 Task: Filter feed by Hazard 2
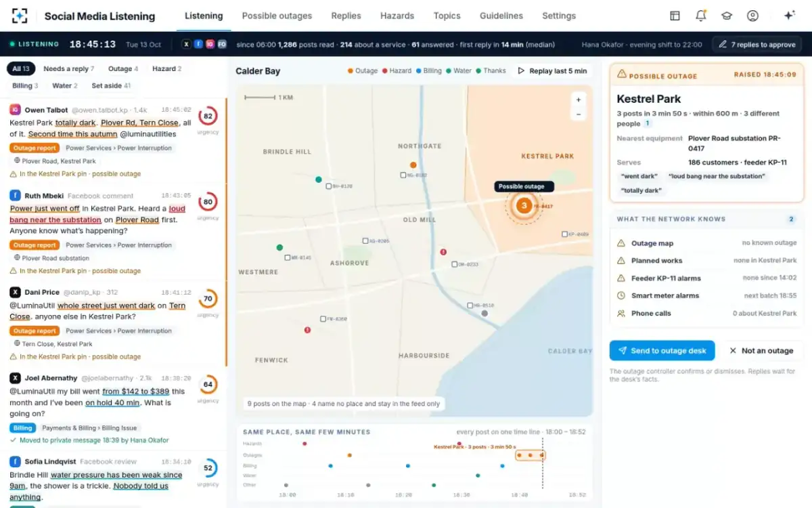coord(166,68)
